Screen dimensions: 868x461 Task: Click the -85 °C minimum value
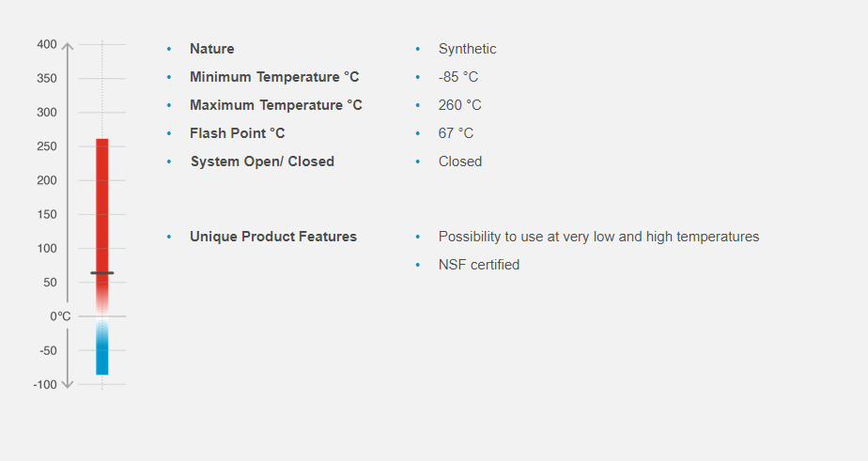[458, 77]
